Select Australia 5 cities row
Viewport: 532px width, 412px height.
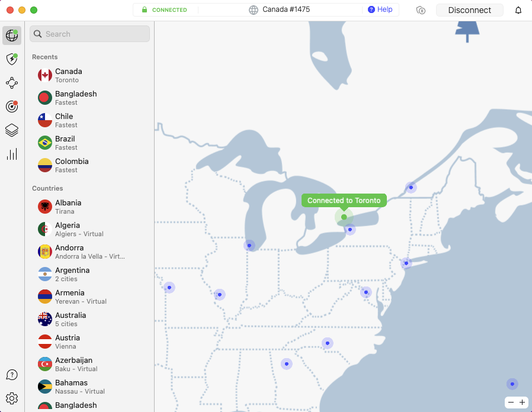click(x=89, y=319)
